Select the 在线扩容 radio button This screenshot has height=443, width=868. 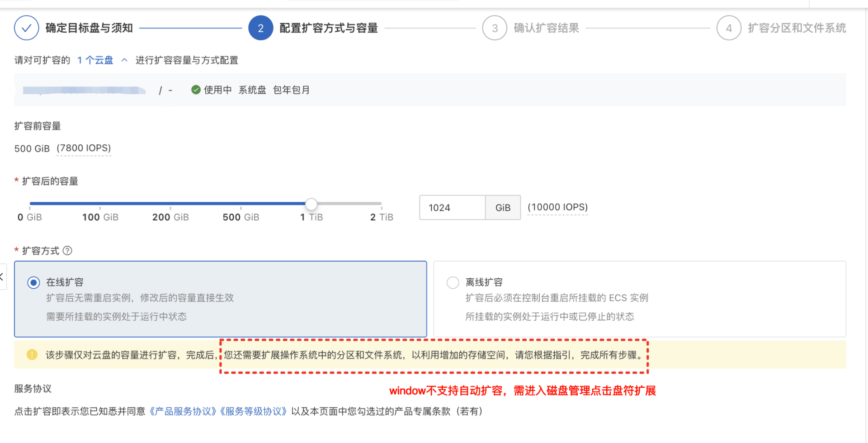point(33,283)
